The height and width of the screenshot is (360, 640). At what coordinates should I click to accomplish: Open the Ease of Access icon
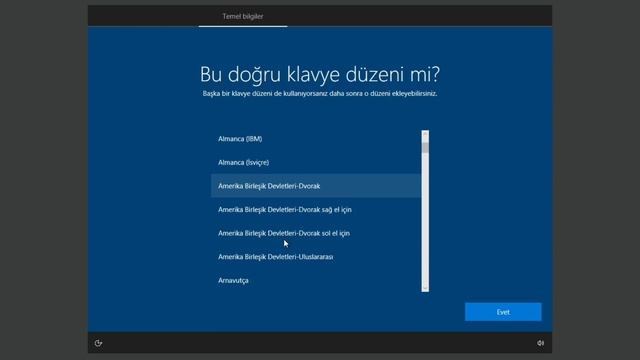98,343
